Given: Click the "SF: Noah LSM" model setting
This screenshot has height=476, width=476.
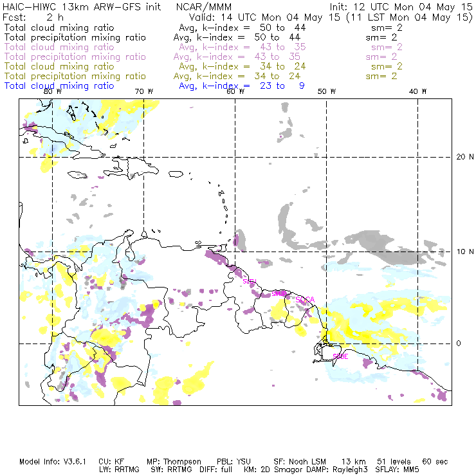Looking at the screenshot, I should (x=300, y=462).
